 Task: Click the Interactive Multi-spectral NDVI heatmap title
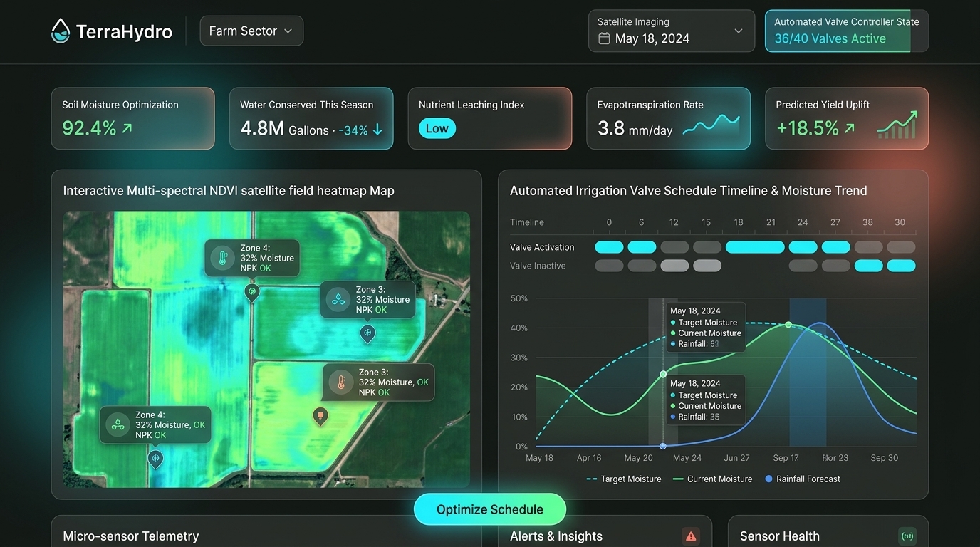pyautogui.click(x=229, y=191)
